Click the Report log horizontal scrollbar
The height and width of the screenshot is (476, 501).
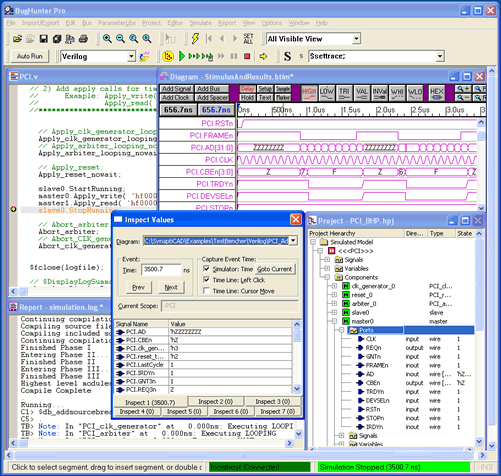151,443
